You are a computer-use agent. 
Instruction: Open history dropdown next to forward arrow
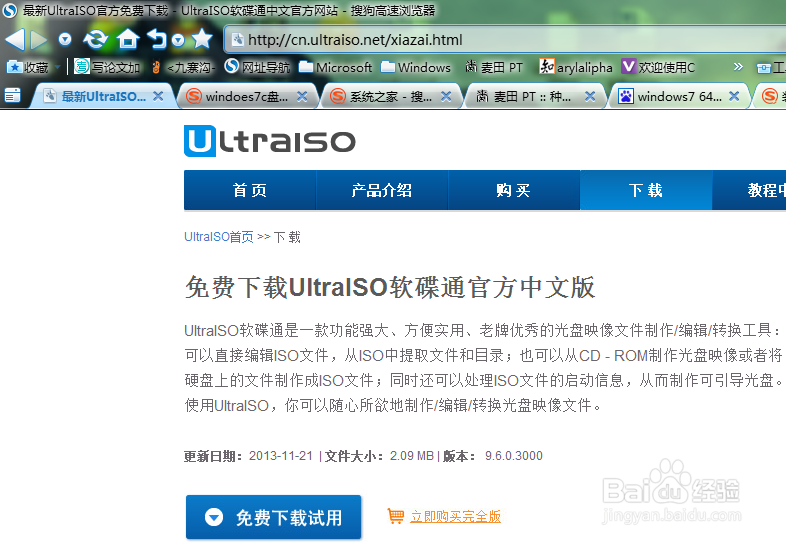(65, 39)
